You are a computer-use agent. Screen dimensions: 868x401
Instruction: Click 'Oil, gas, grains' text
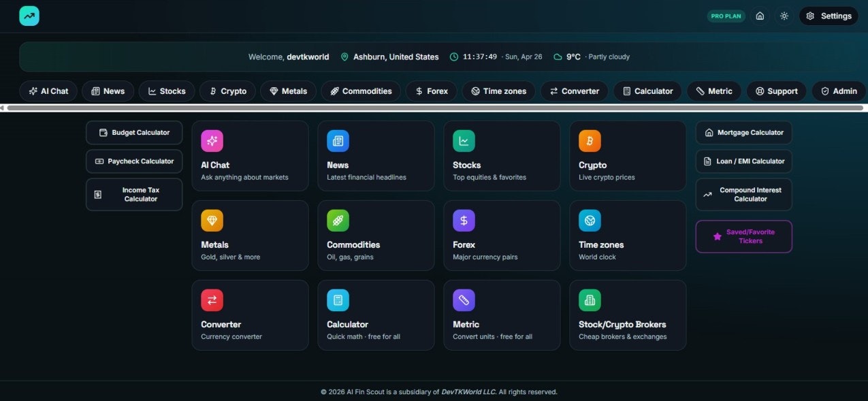click(x=350, y=257)
